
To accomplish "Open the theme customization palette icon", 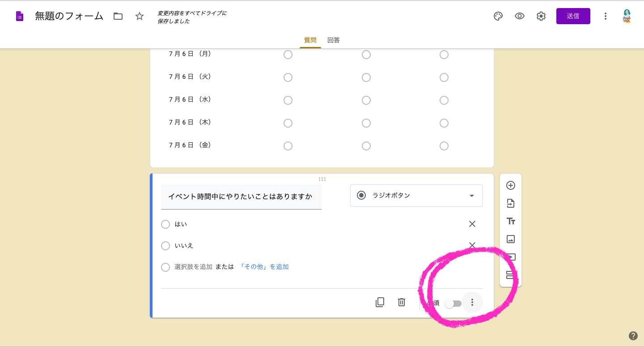I will [498, 16].
